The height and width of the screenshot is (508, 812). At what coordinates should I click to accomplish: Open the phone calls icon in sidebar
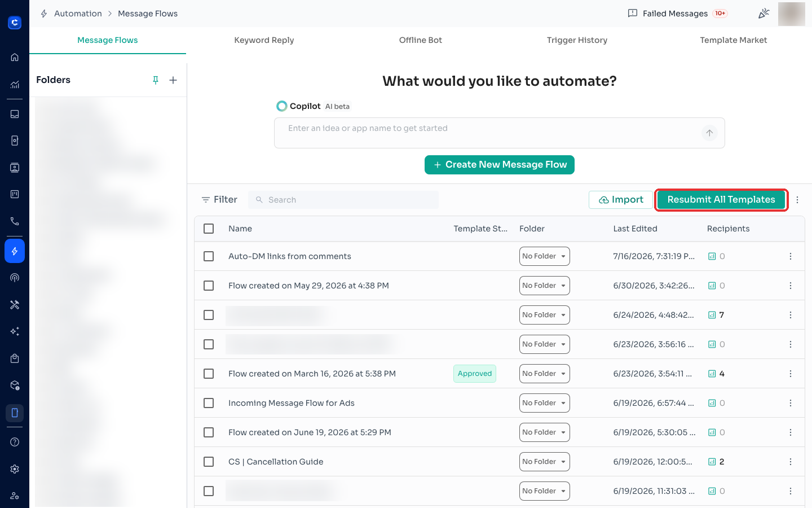15,221
